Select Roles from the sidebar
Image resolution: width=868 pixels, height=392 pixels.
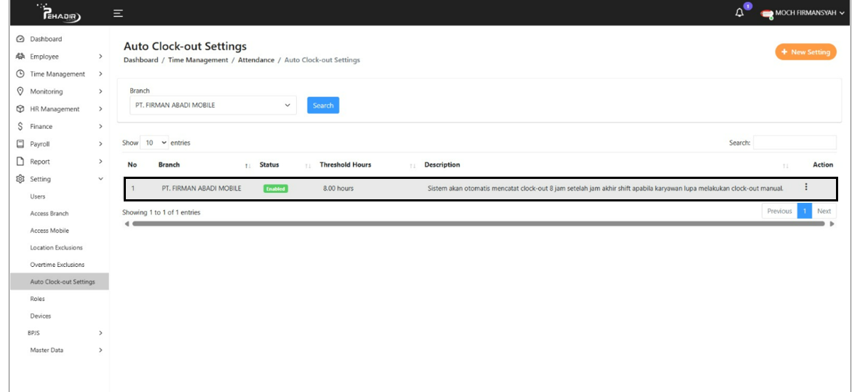[x=37, y=299]
